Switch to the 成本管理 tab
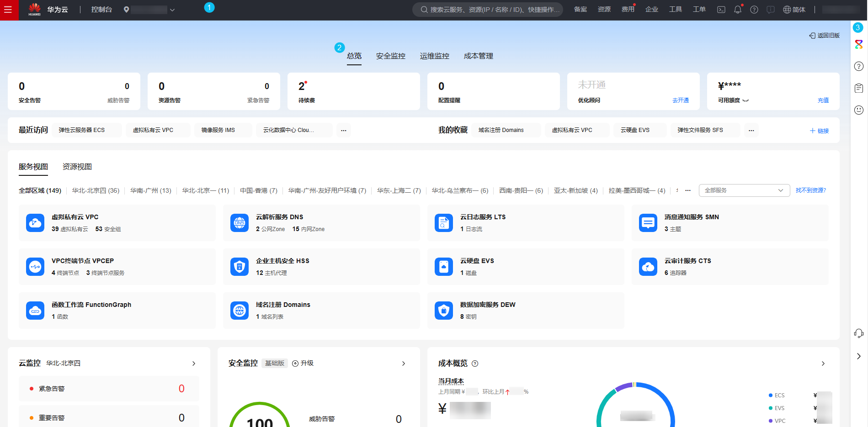The width and height of the screenshot is (868, 427). click(x=479, y=56)
